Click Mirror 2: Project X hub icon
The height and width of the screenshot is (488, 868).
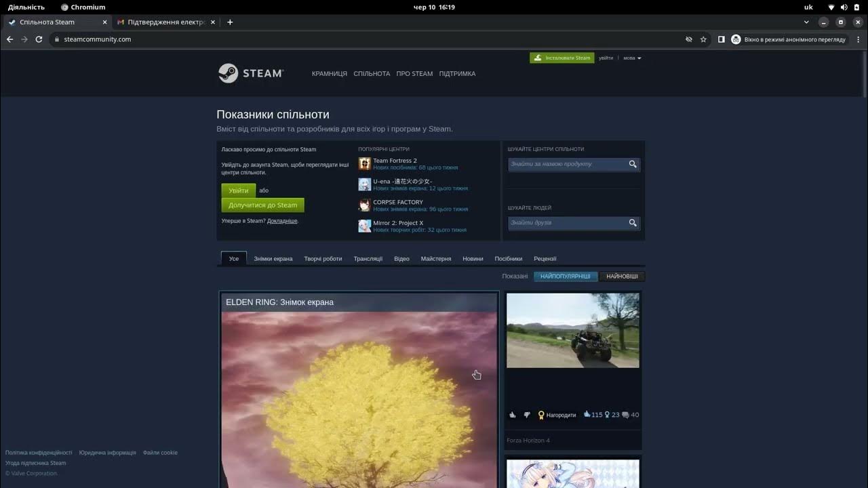coord(365,226)
